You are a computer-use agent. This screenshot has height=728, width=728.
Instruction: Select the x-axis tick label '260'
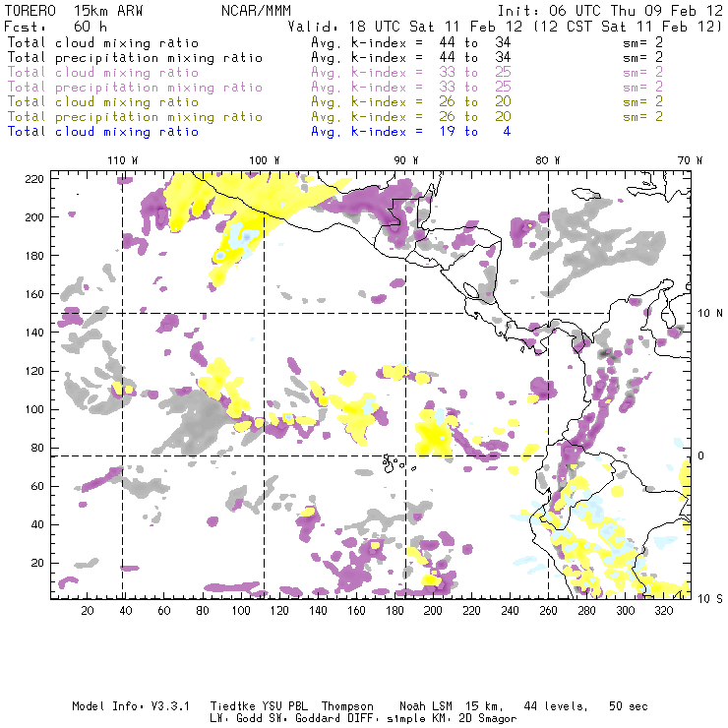(x=548, y=611)
